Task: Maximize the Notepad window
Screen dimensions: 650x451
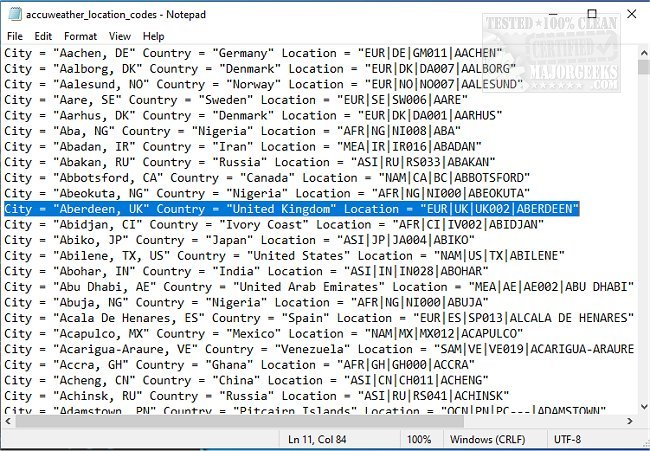Action: (x=592, y=14)
